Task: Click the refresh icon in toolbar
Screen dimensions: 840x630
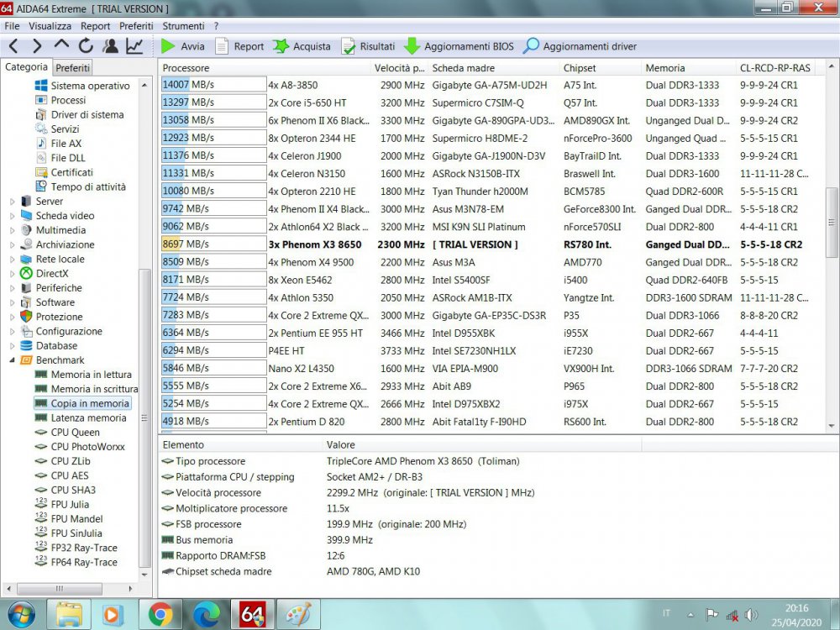Action: pos(86,46)
